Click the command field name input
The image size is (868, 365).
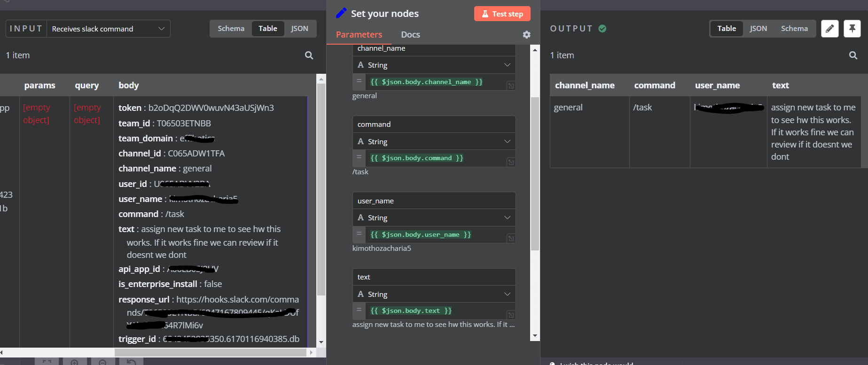click(434, 124)
